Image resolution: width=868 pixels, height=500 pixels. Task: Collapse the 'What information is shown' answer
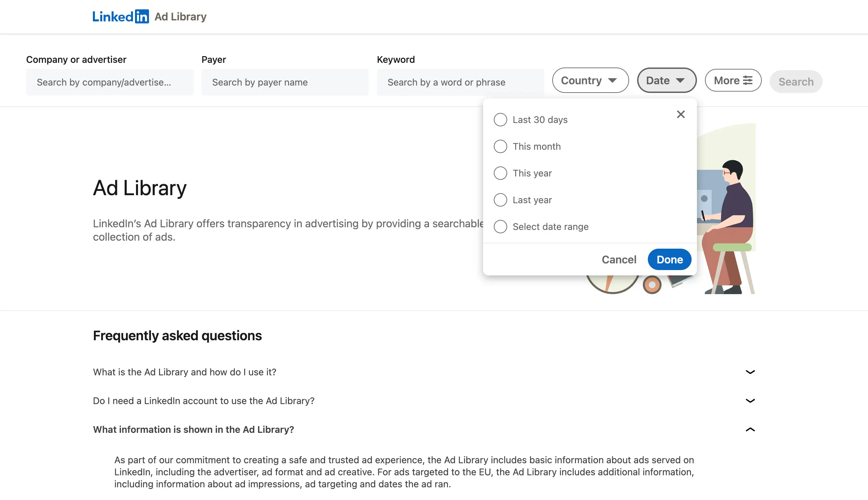pos(750,430)
